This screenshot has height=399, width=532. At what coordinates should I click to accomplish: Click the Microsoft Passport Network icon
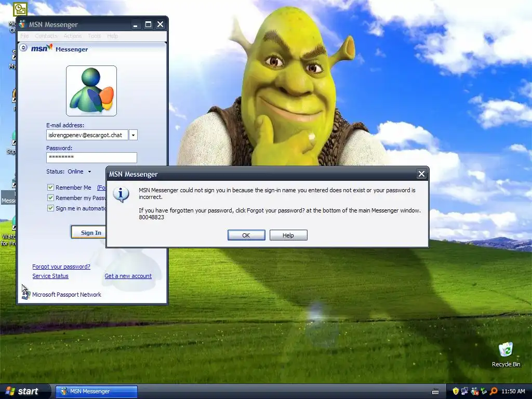click(26, 295)
